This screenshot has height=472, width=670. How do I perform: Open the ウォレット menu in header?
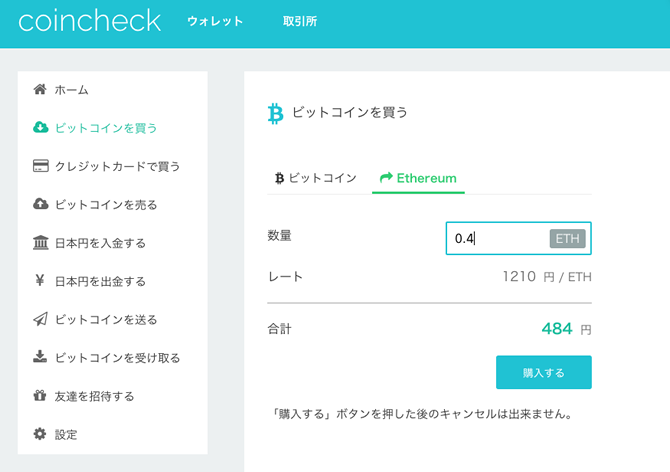215,21
